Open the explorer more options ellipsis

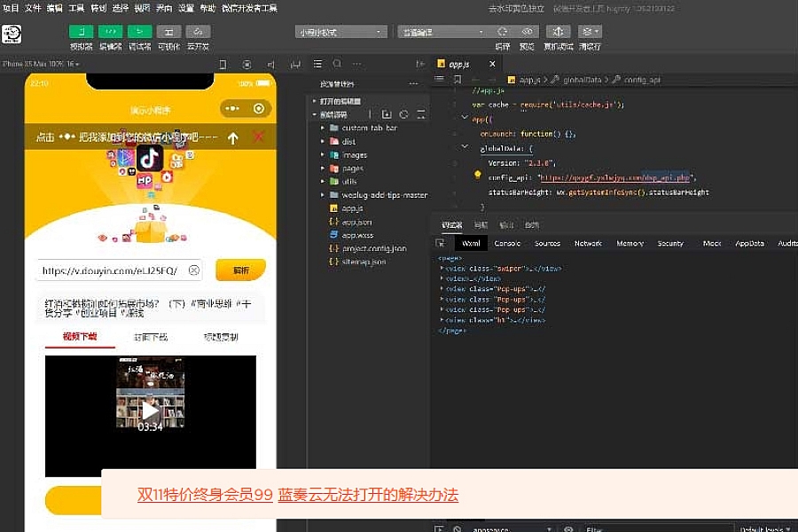[x=413, y=84]
